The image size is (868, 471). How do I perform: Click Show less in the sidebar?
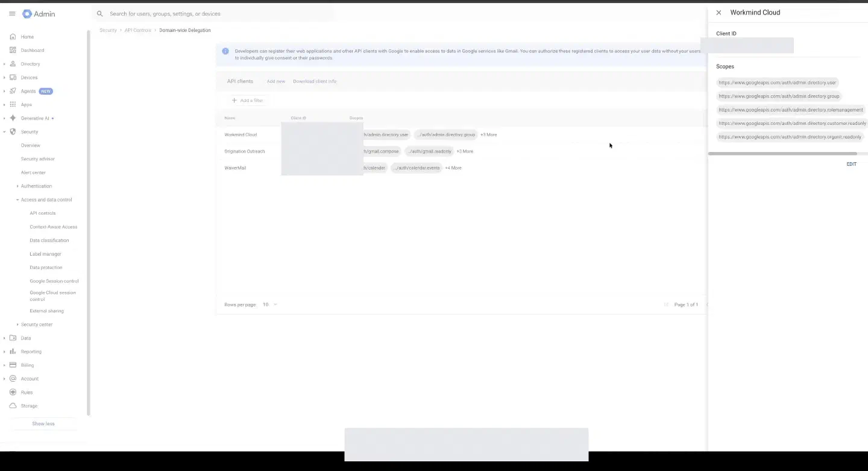coord(43,424)
